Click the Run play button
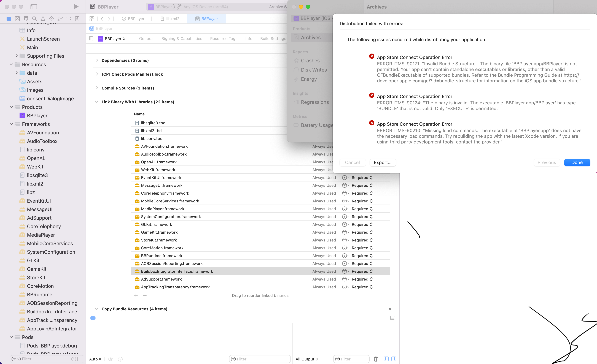 click(x=76, y=7)
